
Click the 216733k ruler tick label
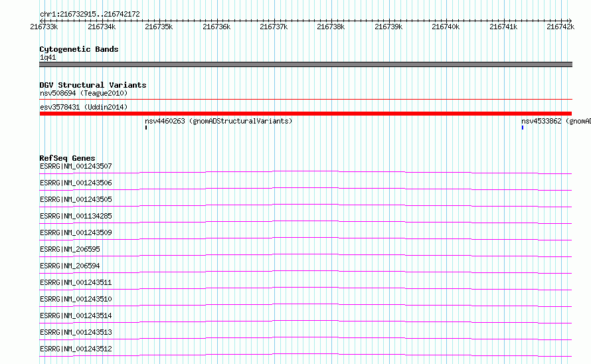click(44, 27)
